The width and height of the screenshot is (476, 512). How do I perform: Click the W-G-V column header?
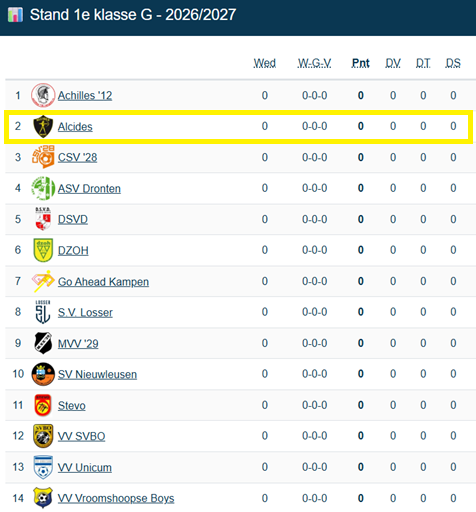[x=314, y=63]
